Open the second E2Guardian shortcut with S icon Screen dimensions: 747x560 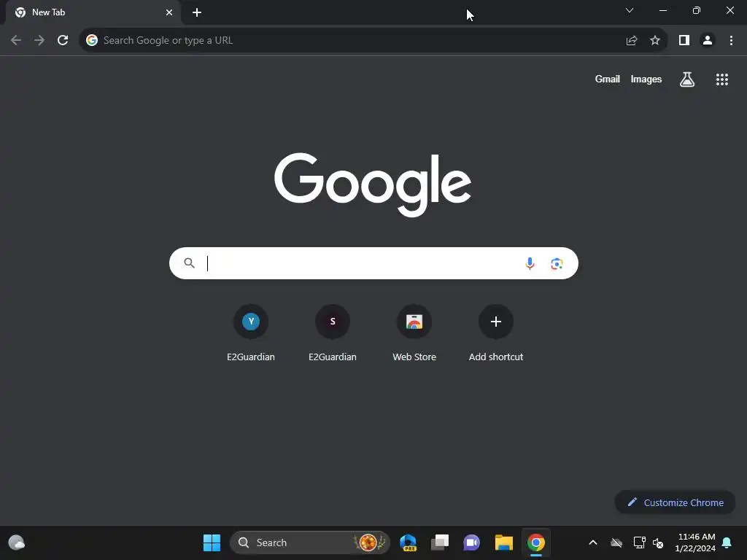tap(333, 333)
